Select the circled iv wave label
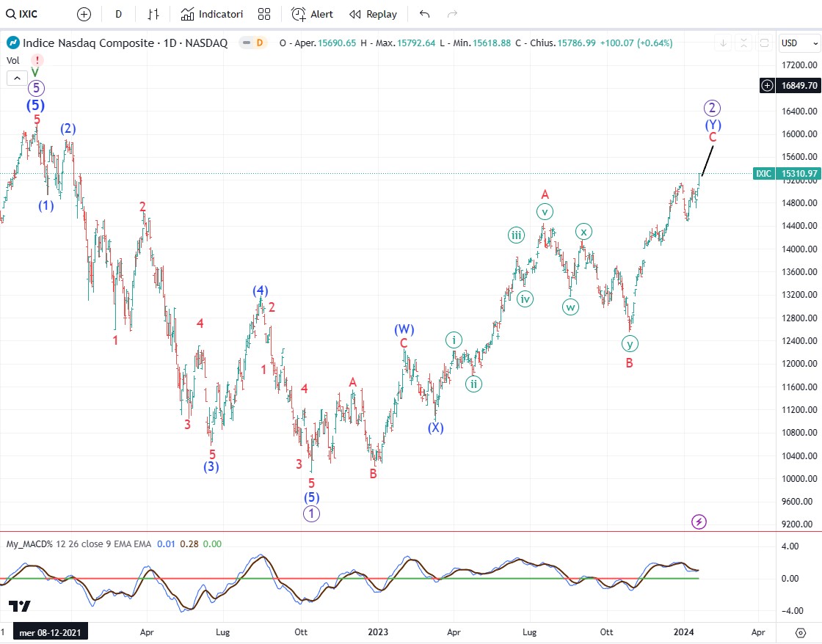The width and height of the screenshot is (822, 644). pyautogui.click(x=525, y=299)
